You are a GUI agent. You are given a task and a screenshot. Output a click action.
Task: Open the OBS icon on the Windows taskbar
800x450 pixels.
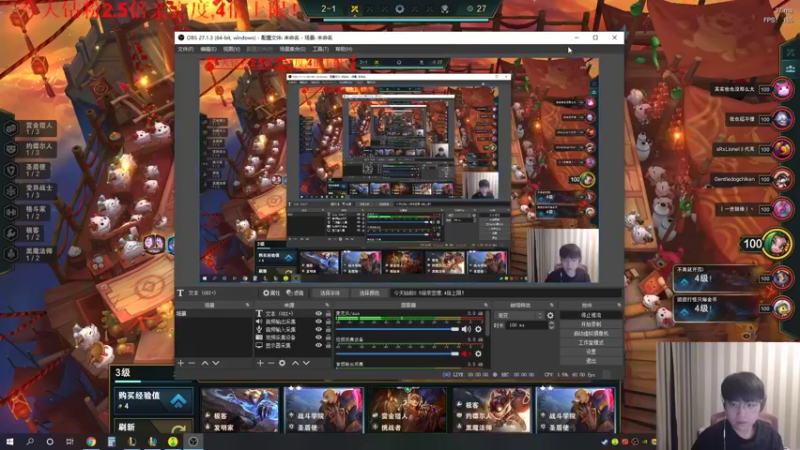tap(193, 441)
